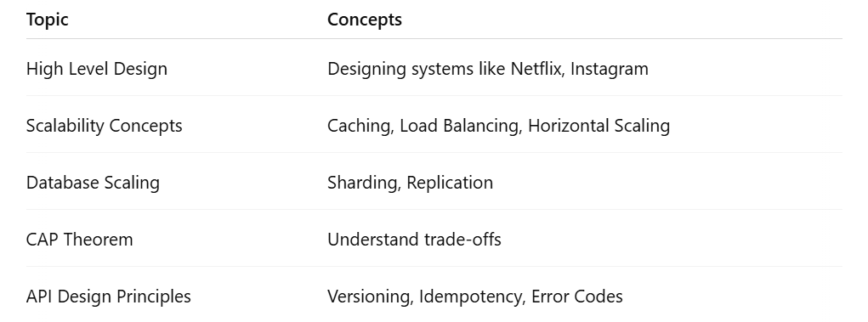Click the word Netflix
Image resolution: width=868 pixels, height=322 pixels.
coord(536,69)
